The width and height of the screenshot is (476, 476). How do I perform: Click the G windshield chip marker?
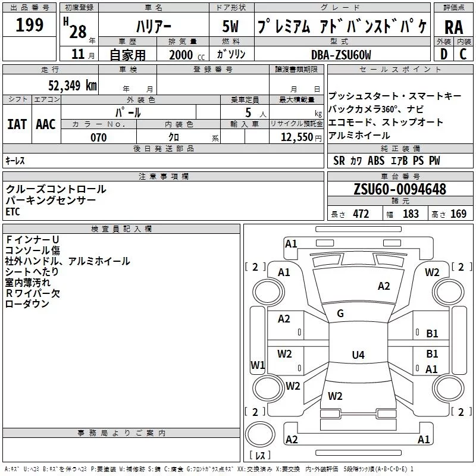pos(340,313)
